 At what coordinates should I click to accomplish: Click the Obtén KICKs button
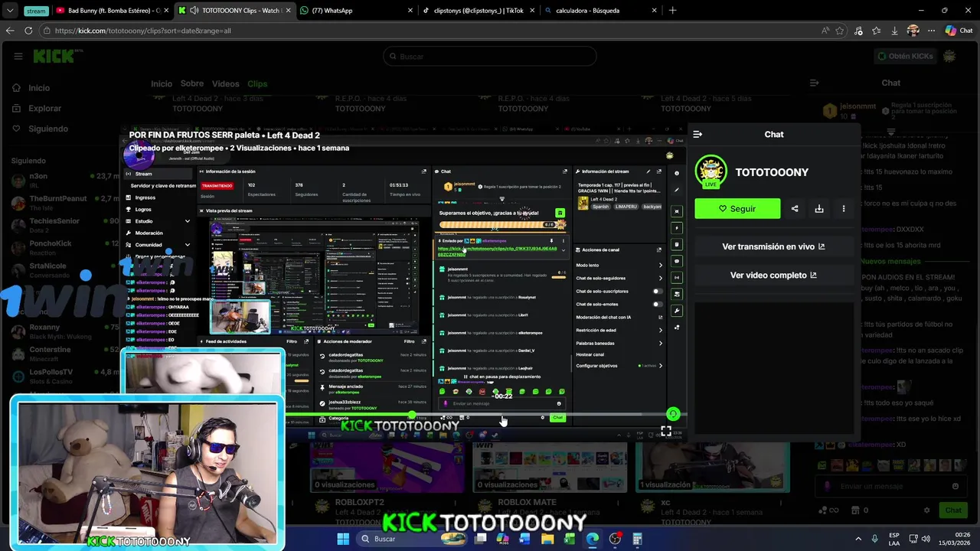pyautogui.click(x=906, y=56)
